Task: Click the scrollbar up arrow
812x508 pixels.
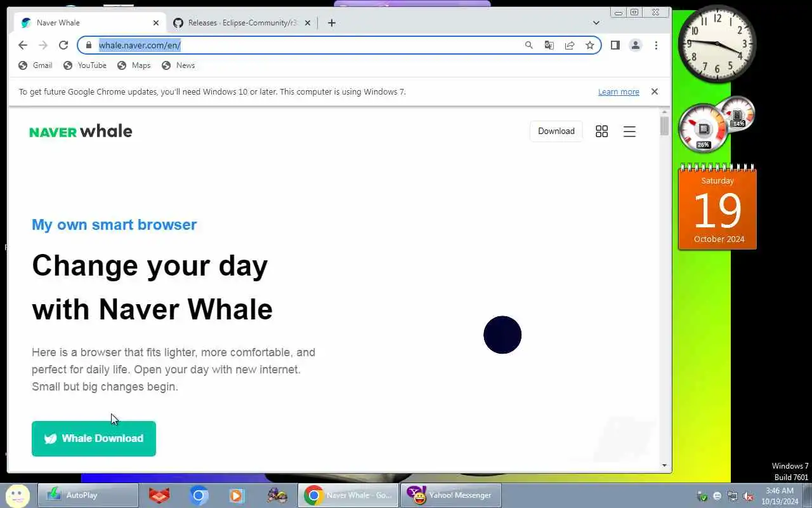Action: click(664, 112)
